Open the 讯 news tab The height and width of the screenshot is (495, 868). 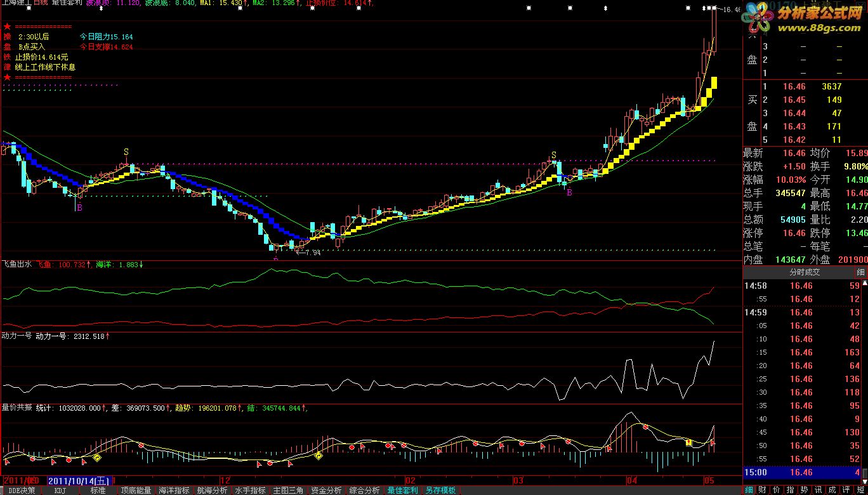point(819,490)
